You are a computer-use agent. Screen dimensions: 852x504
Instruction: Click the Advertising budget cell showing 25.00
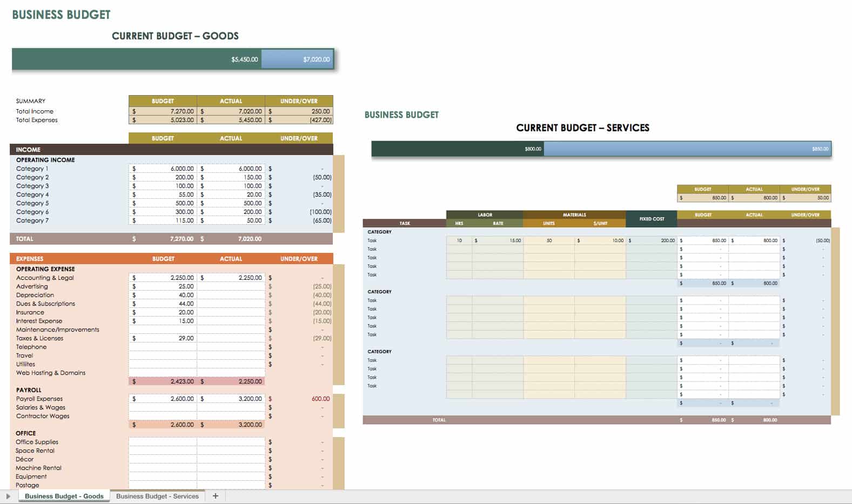163,286
